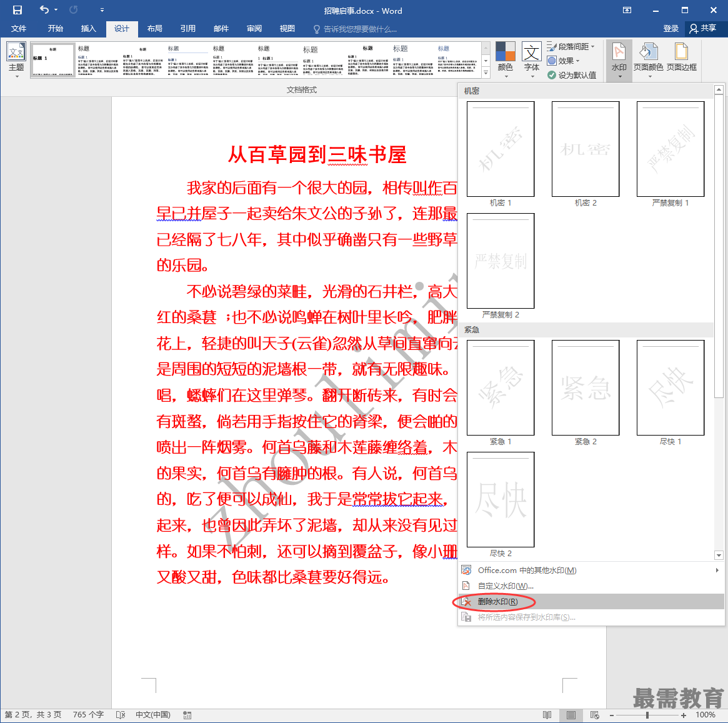728x723 pixels.
Task: Open the 水印 dropdown arrow
Action: 619,77
